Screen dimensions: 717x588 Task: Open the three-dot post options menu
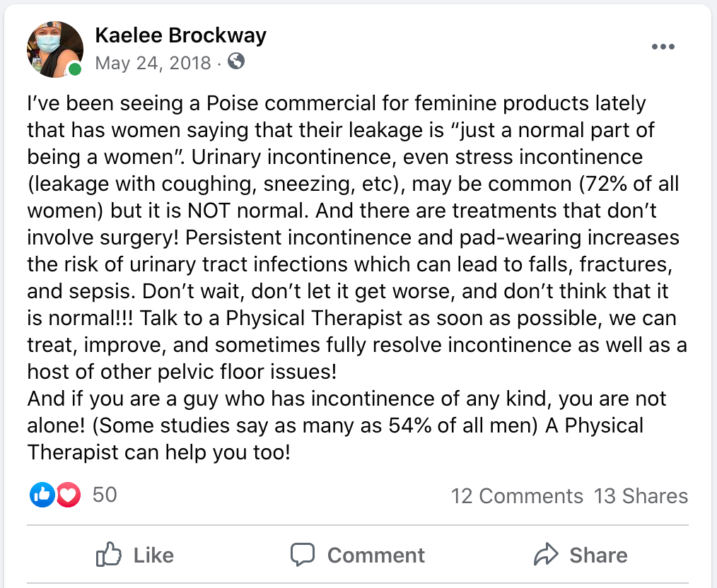pos(663,47)
